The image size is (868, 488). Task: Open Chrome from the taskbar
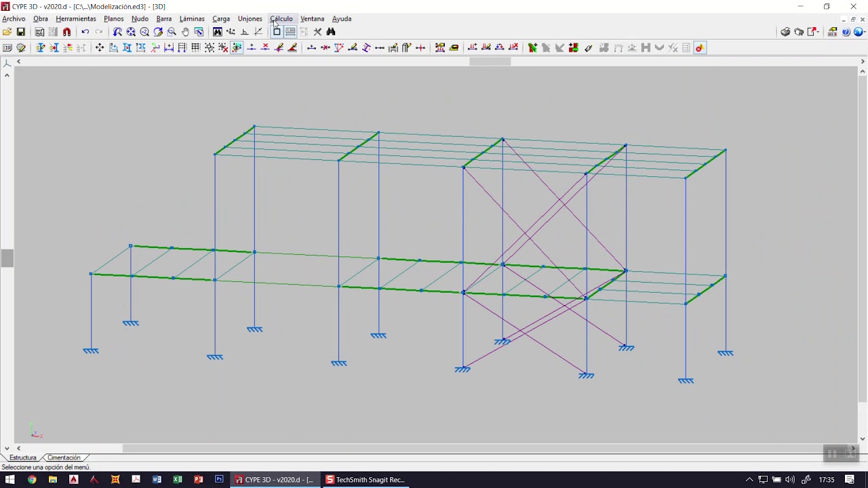coord(31,479)
